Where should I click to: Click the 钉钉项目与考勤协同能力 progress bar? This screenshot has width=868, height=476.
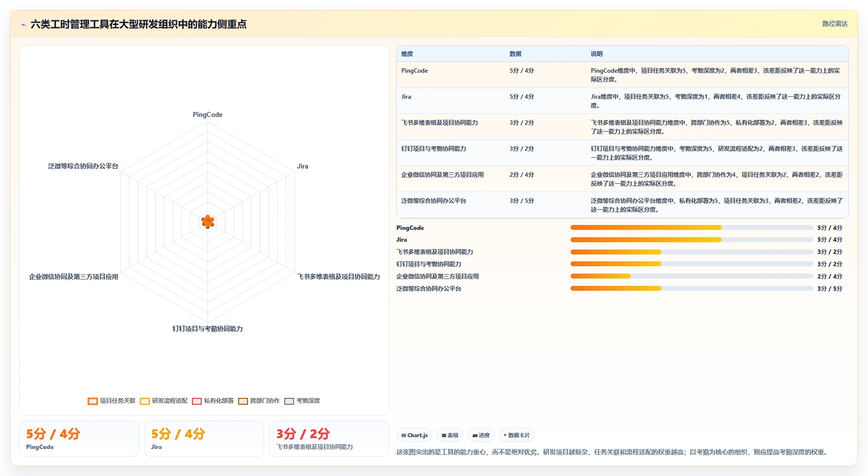pyautogui.click(x=692, y=264)
